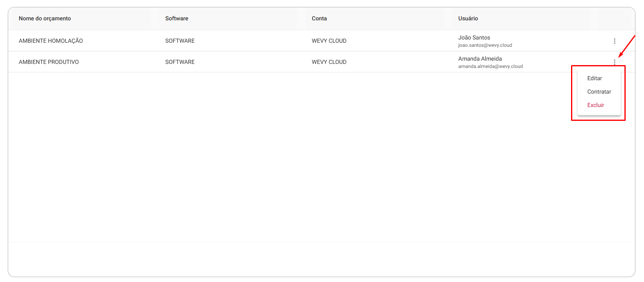Select the AMBIENTE HOMOLOGAÇÃO budget name
The width and height of the screenshot is (644, 282).
click(x=51, y=41)
